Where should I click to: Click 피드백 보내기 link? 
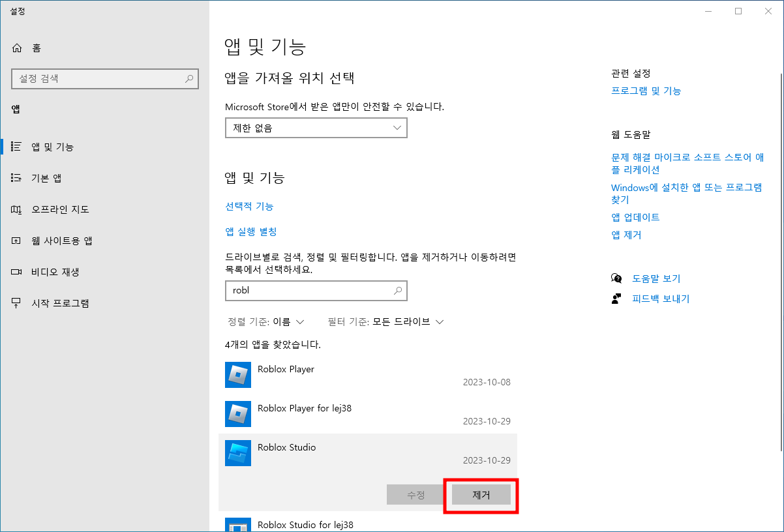point(661,299)
